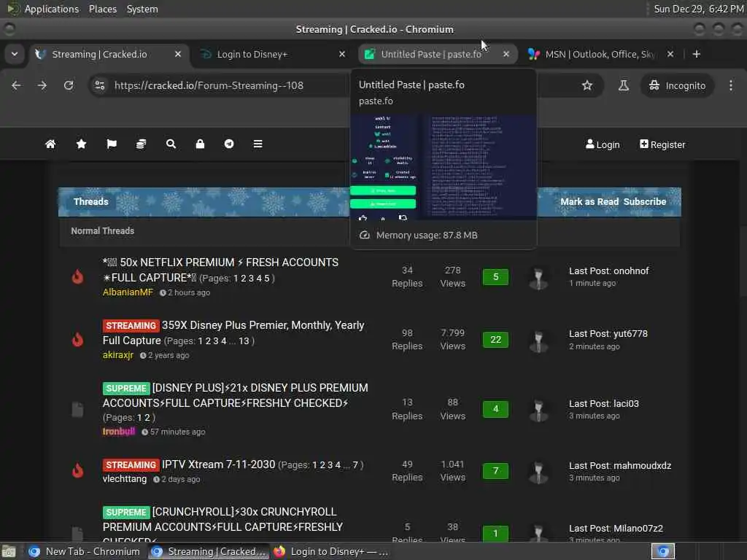
Task: Open last poster onohnof profile
Action: [x=631, y=271]
